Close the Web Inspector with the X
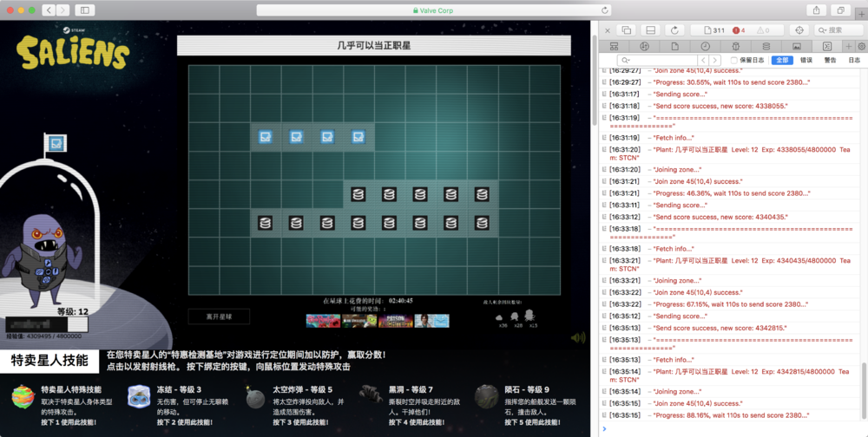Image resolution: width=868 pixels, height=437 pixels. 608,30
